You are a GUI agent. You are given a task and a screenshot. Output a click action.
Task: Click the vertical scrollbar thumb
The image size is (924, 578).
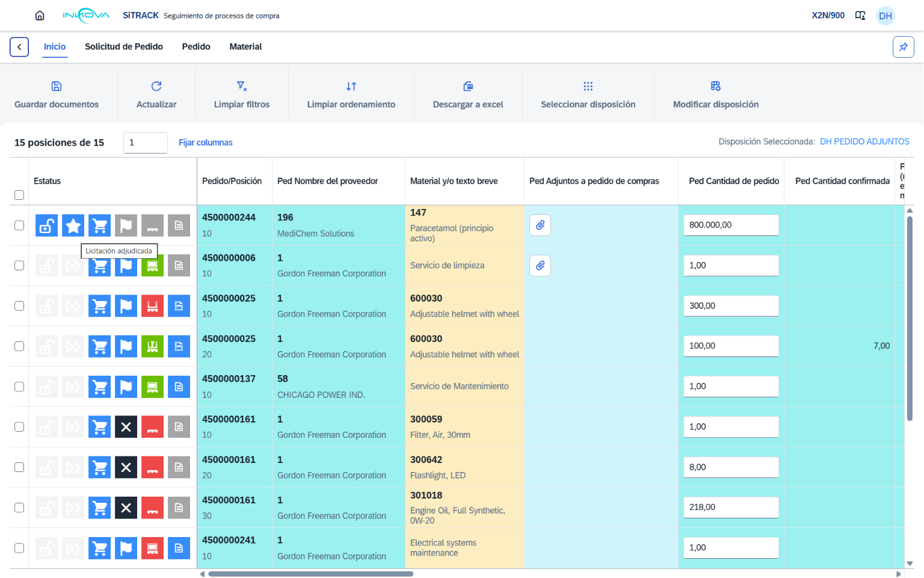click(x=910, y=318)
